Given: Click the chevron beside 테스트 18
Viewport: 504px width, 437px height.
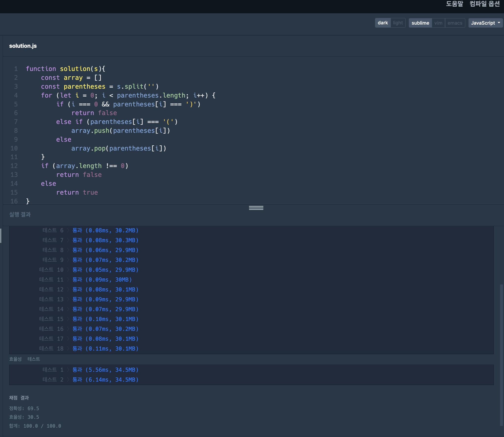Looking at the screenshot, I should [68, 349].
